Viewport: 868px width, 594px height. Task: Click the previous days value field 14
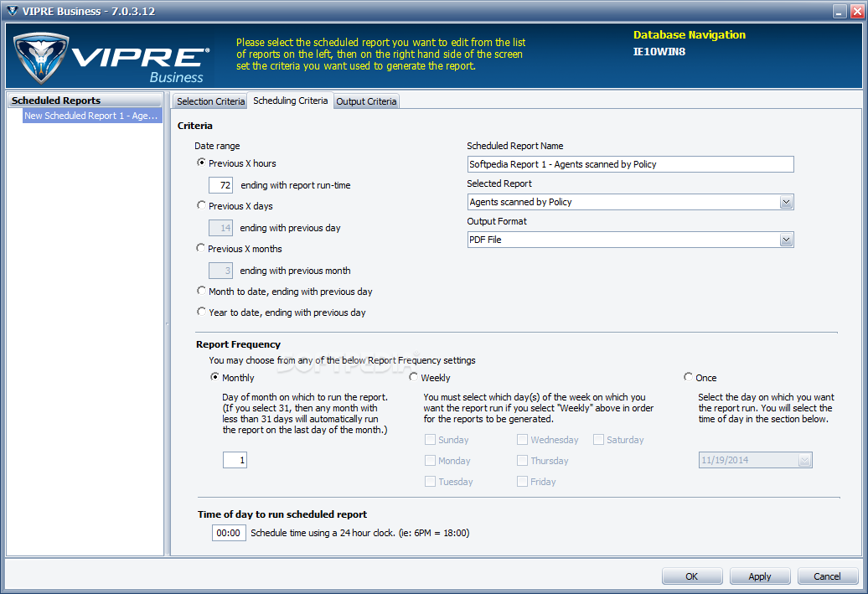(220, 228)
